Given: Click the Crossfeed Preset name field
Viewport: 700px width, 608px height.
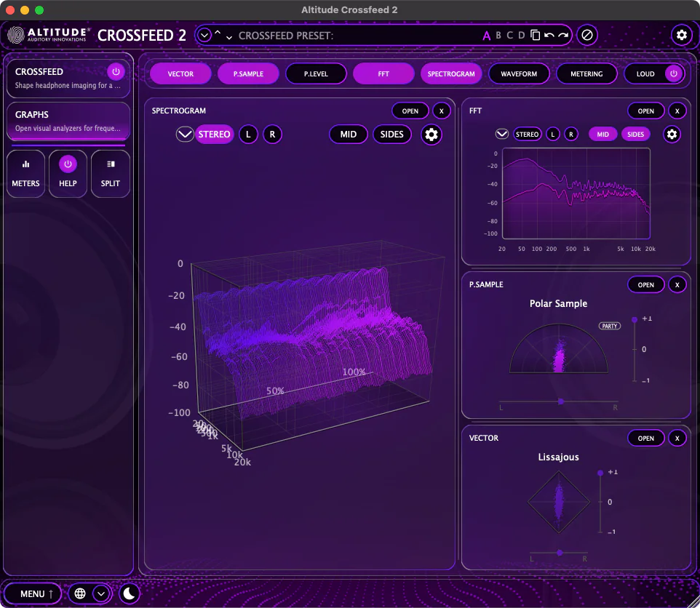Looking at the screenshot, I should pos(357,36).
